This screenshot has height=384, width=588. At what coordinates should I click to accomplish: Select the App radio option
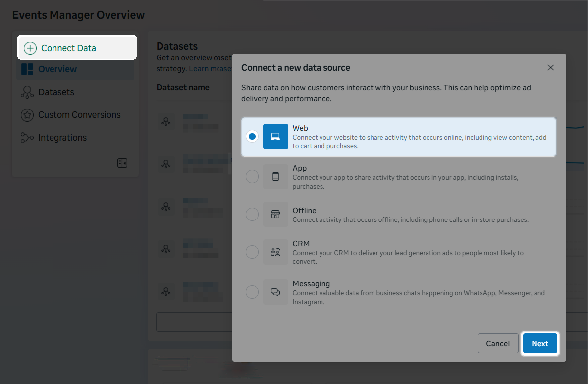tap(252, 177)
